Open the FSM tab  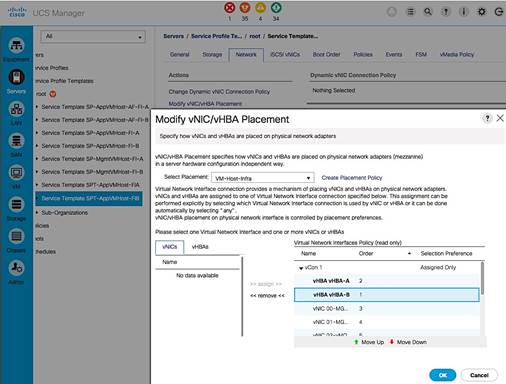pos(421,54)
